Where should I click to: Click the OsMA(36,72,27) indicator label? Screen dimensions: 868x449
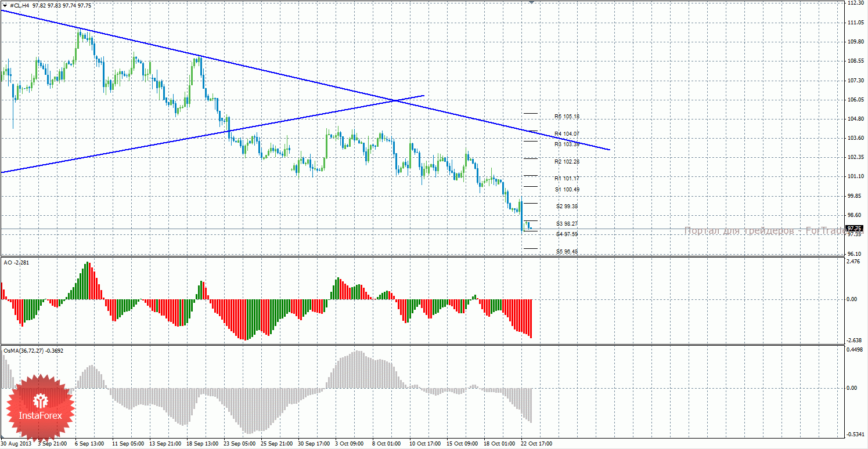click(x=33, y=350)
